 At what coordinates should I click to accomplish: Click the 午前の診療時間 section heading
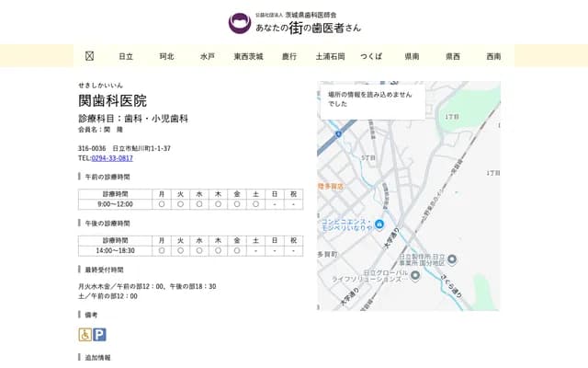pyautogui.click(x=107, y=177)
